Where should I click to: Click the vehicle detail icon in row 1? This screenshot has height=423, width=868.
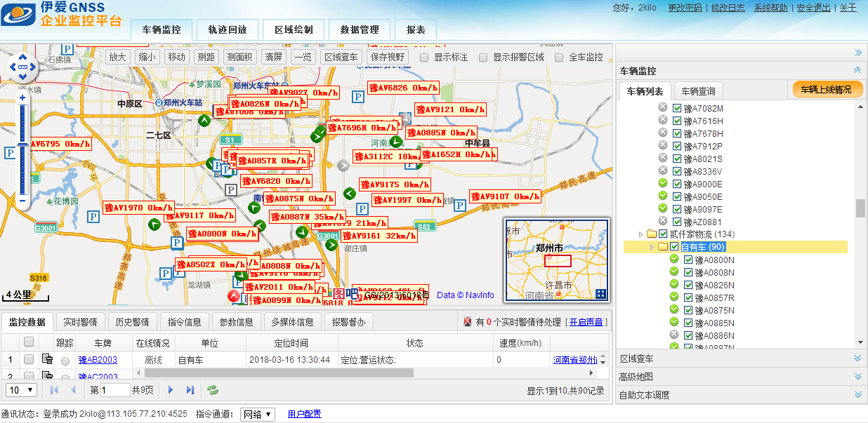pyautogui.click(x=47, y=359)
